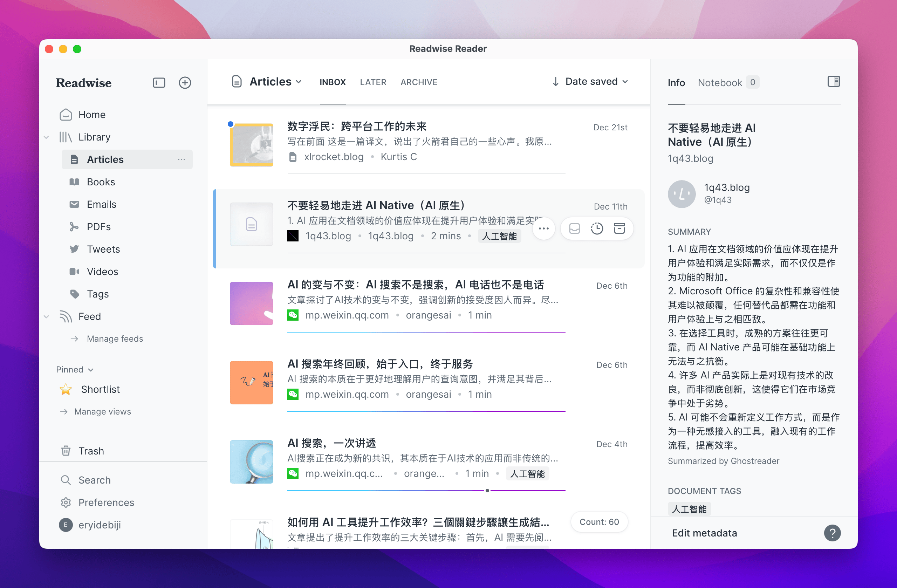This screenshot has height=588, width=897.
Task: Switch to the LATER tab
Action: pos(373,82)
